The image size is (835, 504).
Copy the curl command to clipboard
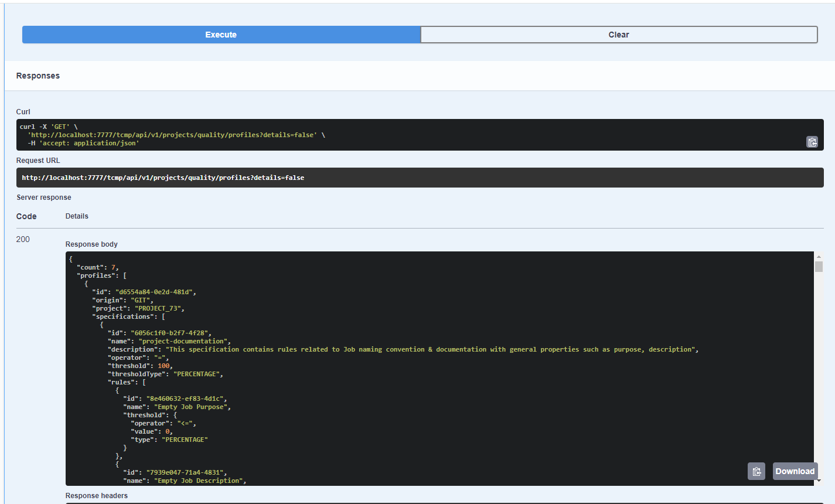coord(812,142)
